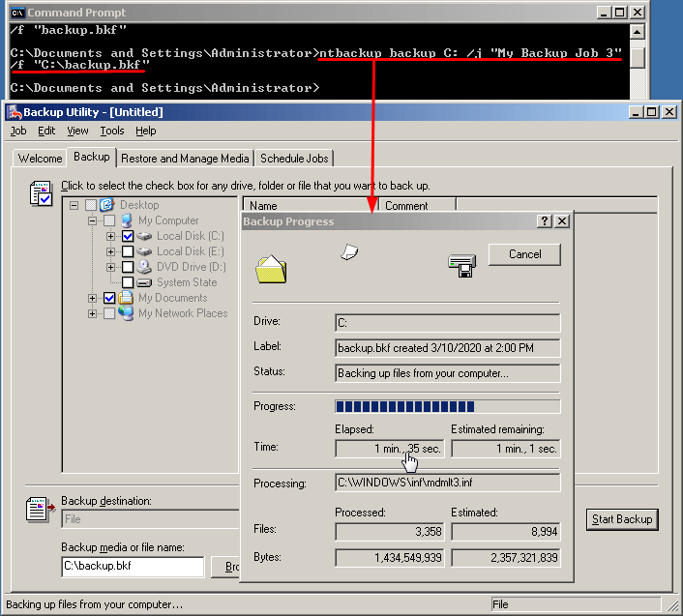
Task: Click the estimated files value 8,994
Action: 506,532
